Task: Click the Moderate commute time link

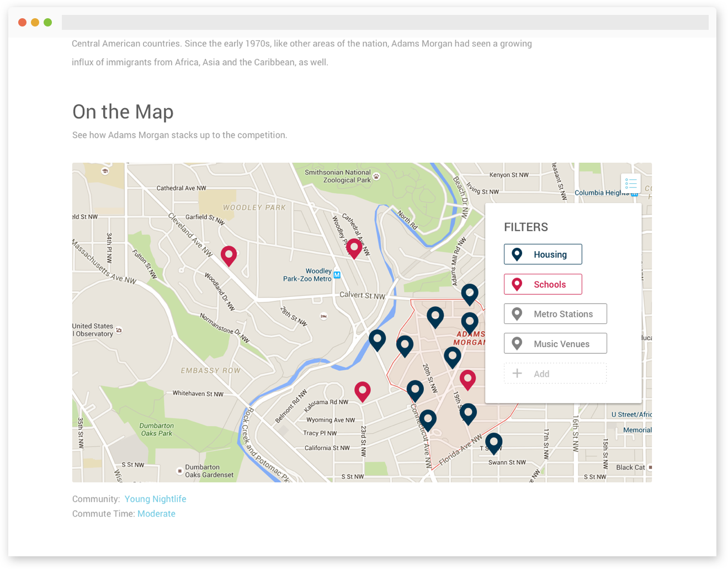Action: pyautogui.click(x=156, y=513)
